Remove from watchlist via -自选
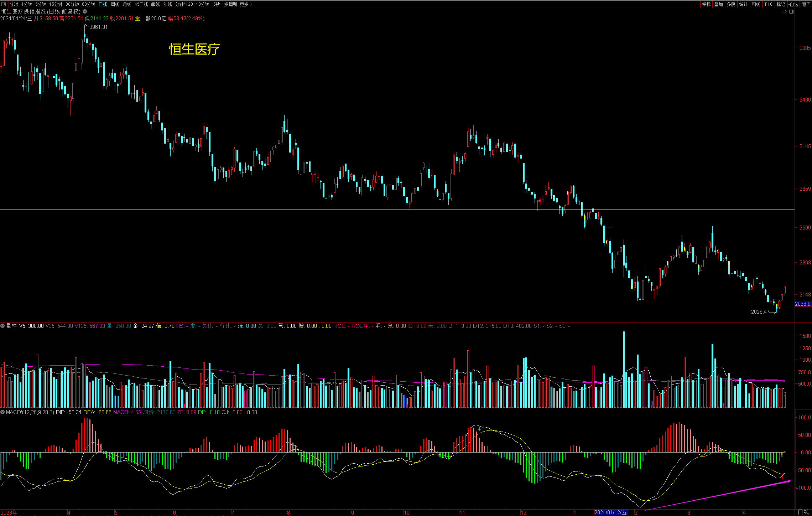This screenshot has width=812, height=516. [x=793, y=4]
